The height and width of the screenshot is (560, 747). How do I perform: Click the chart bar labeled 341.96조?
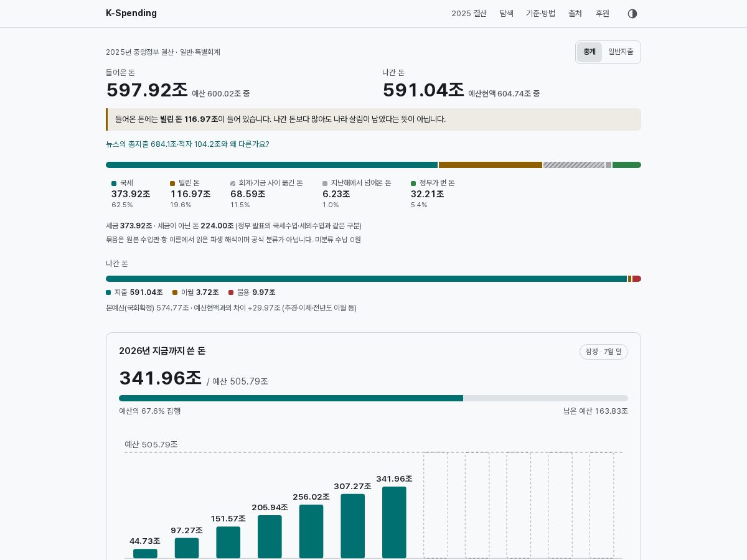point(394,522)
